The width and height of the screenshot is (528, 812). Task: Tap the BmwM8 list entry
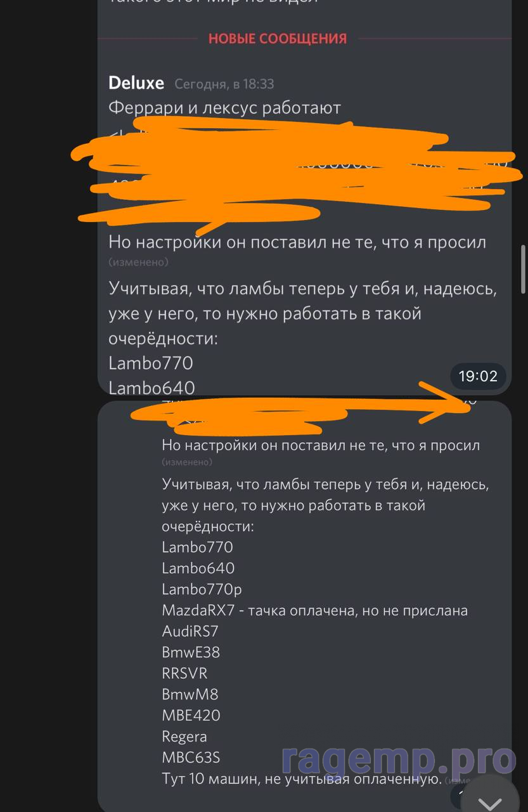(x=190, y=694)
